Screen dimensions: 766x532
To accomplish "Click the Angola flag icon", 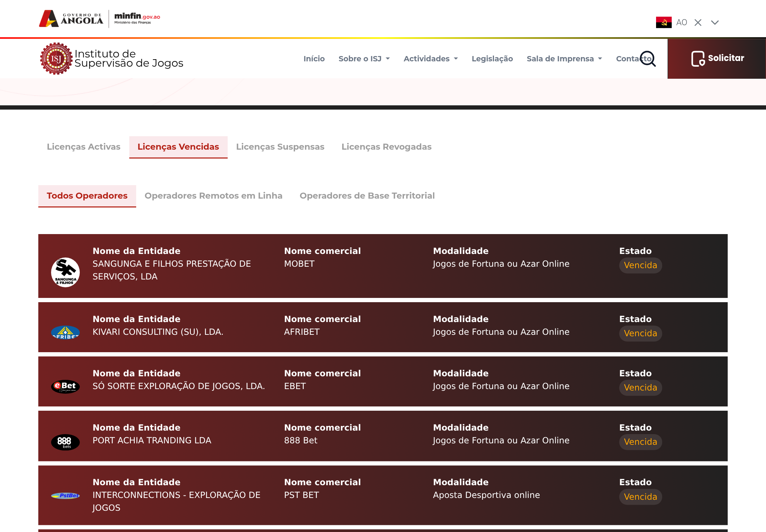I will click(664, 22).
